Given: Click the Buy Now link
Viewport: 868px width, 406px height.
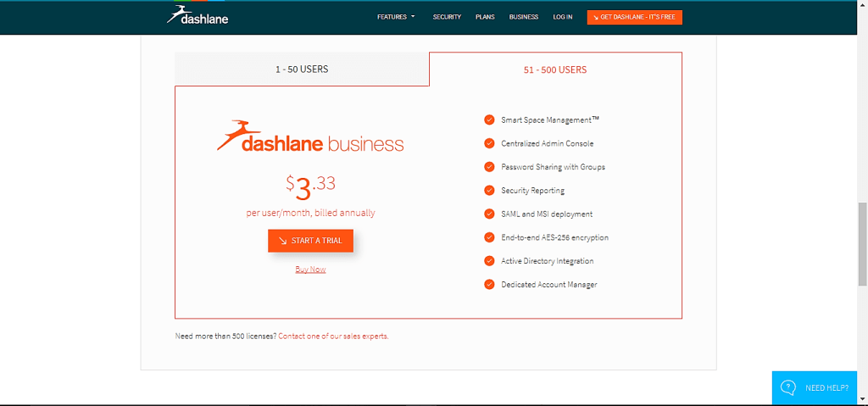Looking at the screenshot, I should [310, 270].
